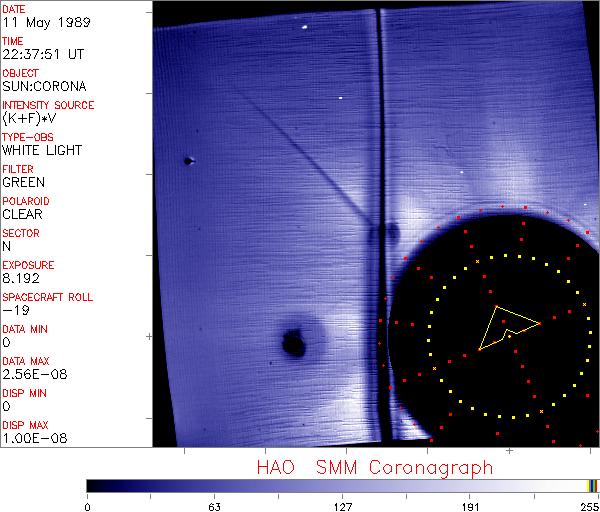Click the GREEN filter value
The width and height of the screenshot is (600, 512).
click(x=23, y=182)
